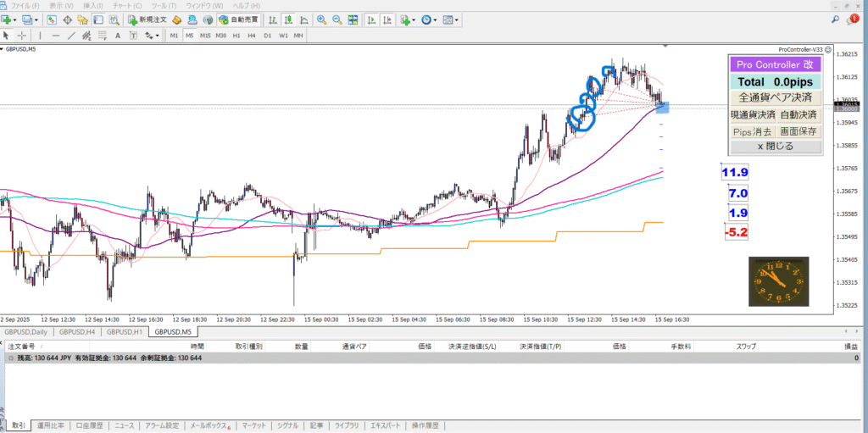
Task: Click the zoom out magnifier icon
Action: point(337,19)
